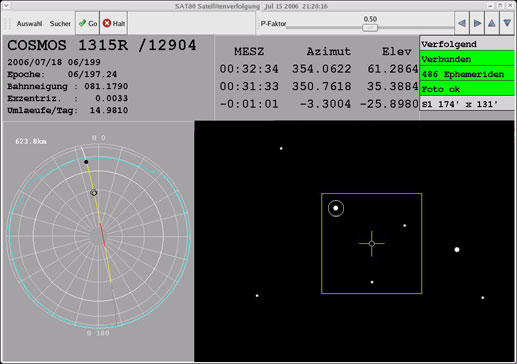Nudge telescope up with up arrow
This screenshot has height=364, width=517.
[492, 23]
